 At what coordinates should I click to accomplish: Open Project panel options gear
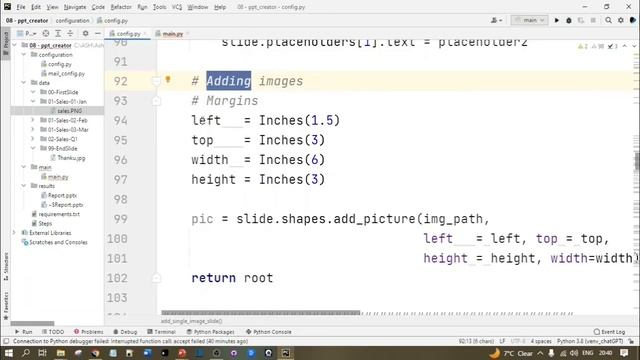(x=85, y=33)
